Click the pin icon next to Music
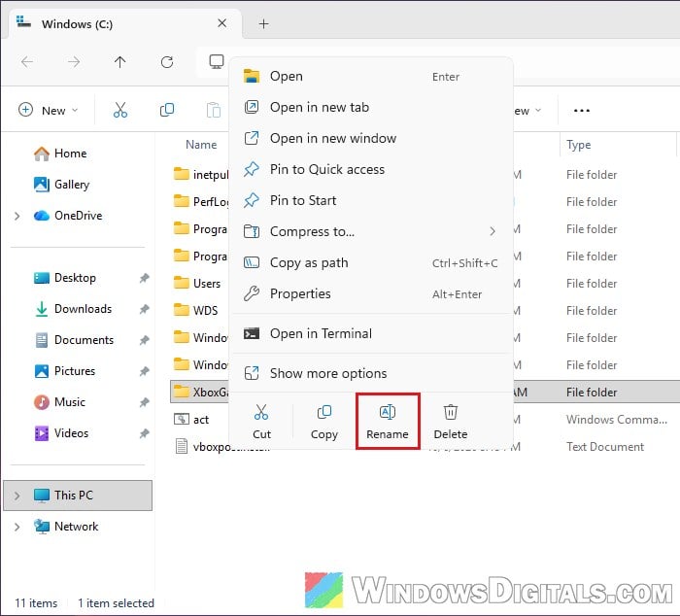 click(x=144, y=402)
